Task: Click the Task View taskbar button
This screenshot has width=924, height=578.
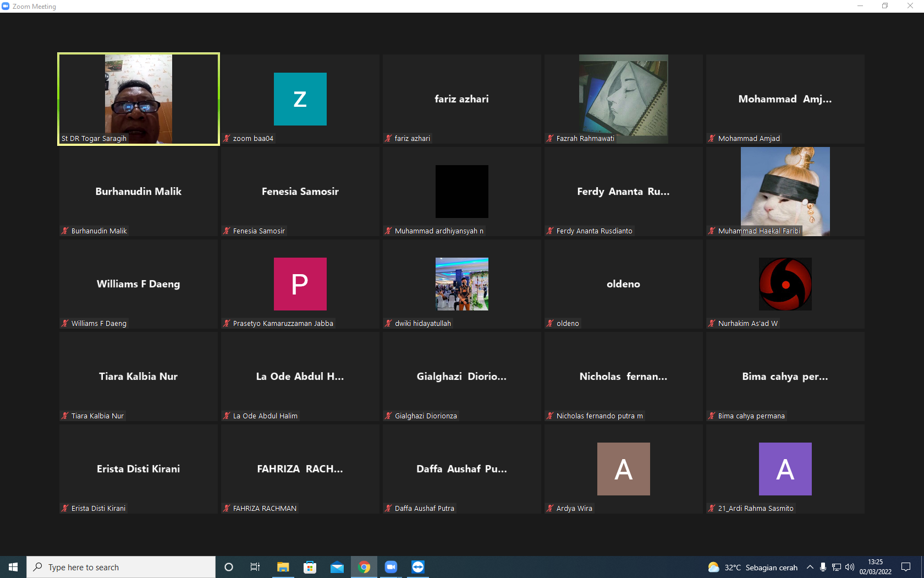Action: pyautogui.click(x=255, y=567)
